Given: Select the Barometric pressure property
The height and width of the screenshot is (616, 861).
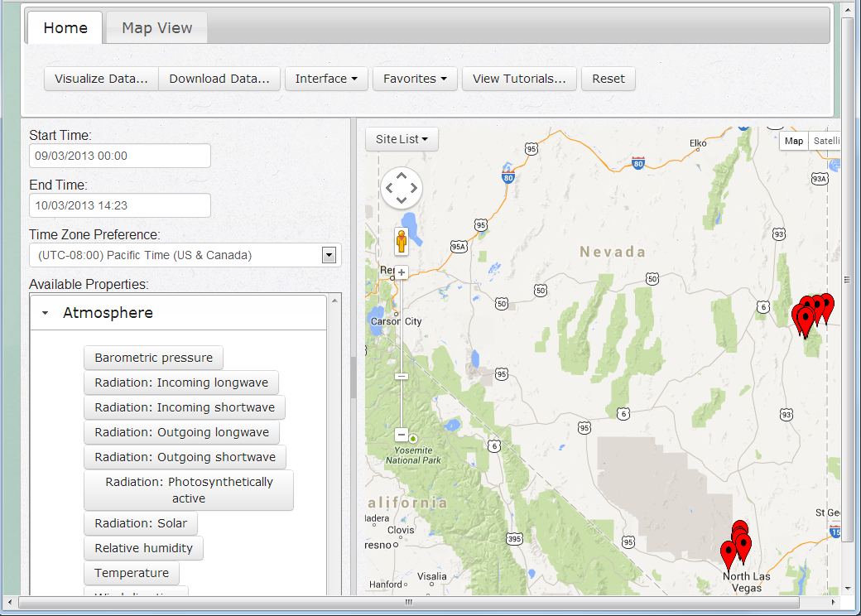Looking at the screenshot, I should tap(153, 358).
